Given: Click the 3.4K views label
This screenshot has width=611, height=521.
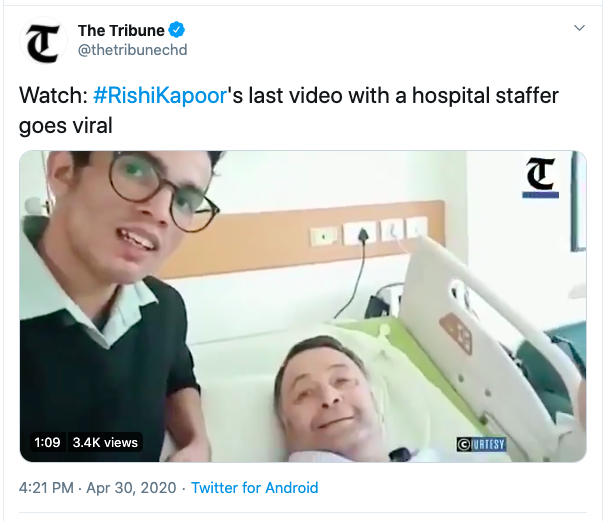Looking at the screenshot, I should tap(105, 442).
